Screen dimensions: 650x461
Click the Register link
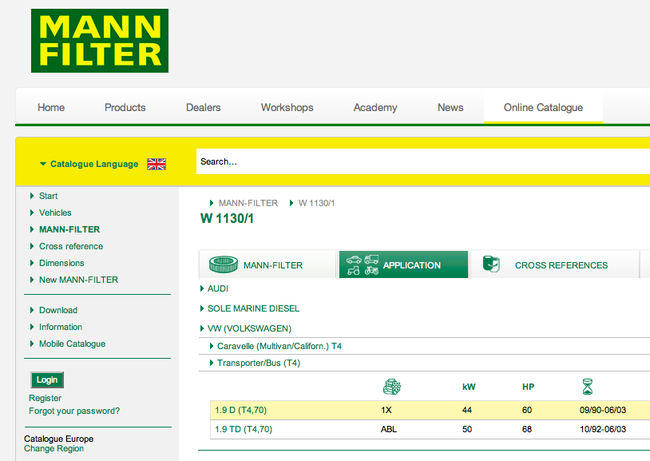pos(45,398)
